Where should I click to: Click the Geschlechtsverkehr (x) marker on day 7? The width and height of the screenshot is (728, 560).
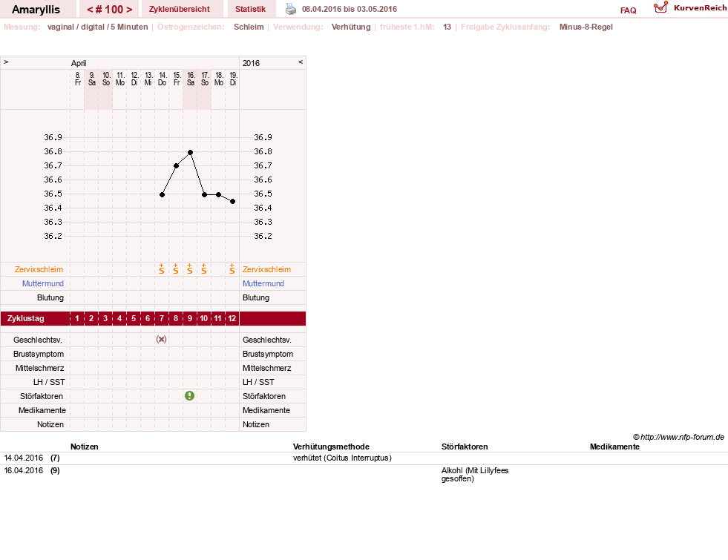[x=161, y=339]
